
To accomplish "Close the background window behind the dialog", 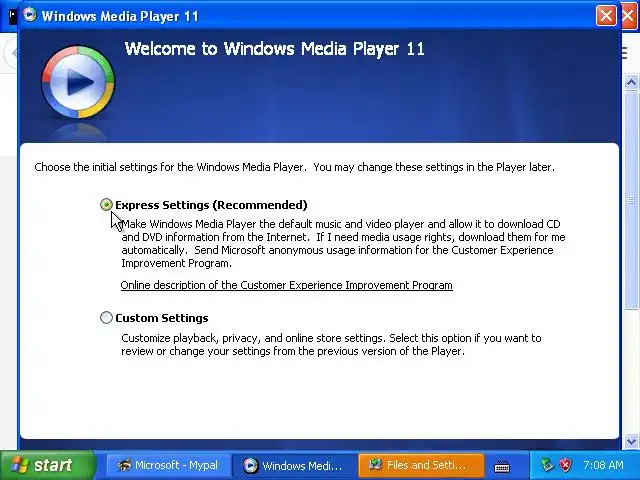I will (631, 16).
